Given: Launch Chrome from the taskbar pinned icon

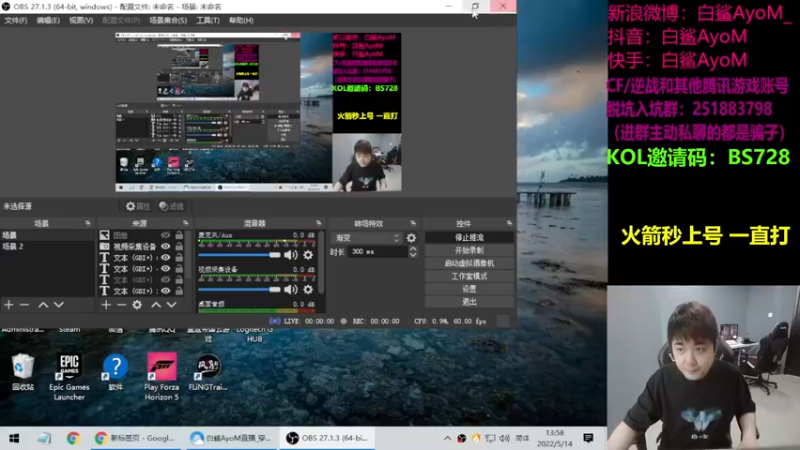Looking at the screenshot, I should (73, 438).
